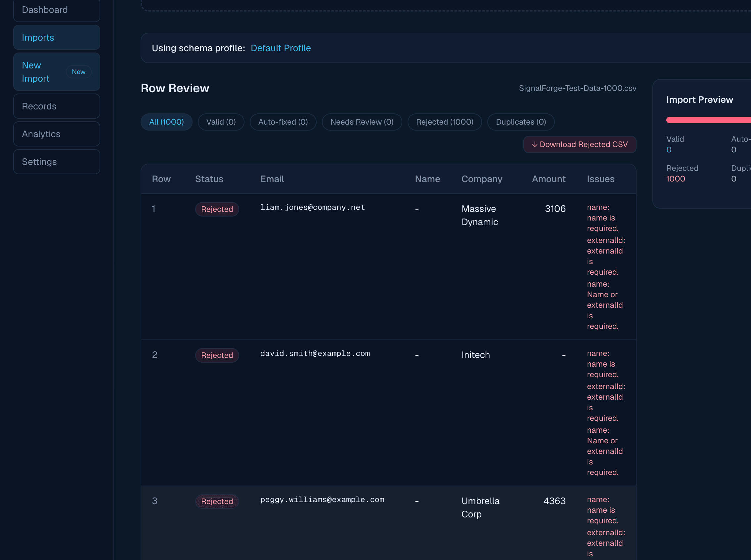Screen dimensions: 751x560
Task: Select the Duplicates (0) filter
Action: coord(521,122)
